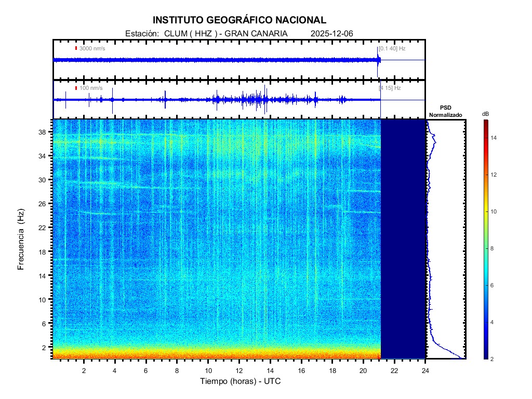Click the PSD Normalizado heading
Image resolution: width=532 pixels, height=399 pixels.
tap(445, 111)
